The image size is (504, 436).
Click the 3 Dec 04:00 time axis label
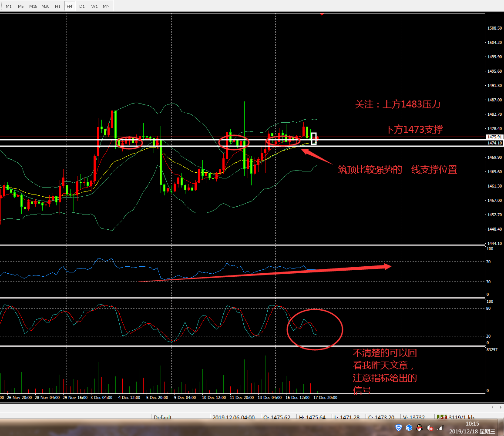click(x=101, y=397)
